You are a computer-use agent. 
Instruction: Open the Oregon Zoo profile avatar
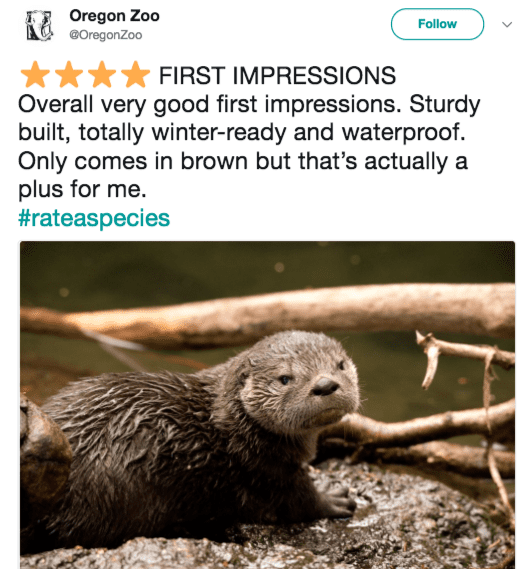(39, 25)
